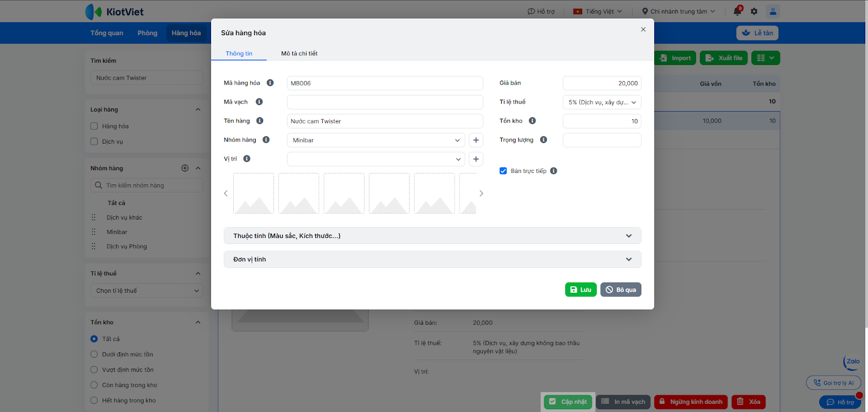Open the Vị trí dropdown

tap(376, 159)
